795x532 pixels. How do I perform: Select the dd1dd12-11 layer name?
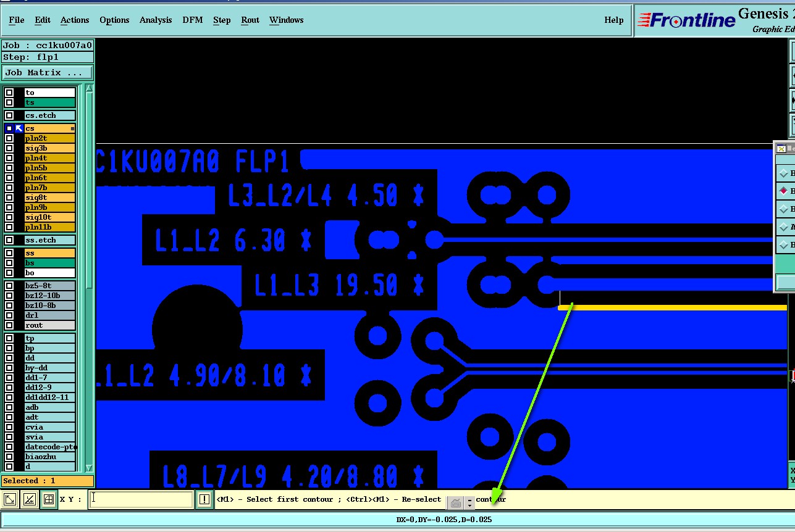(49, 397)
